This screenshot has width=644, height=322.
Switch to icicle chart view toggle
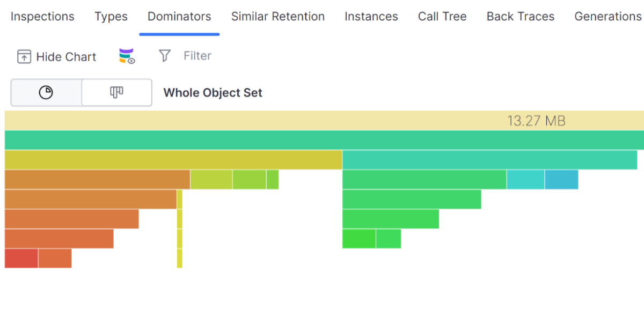116,93
